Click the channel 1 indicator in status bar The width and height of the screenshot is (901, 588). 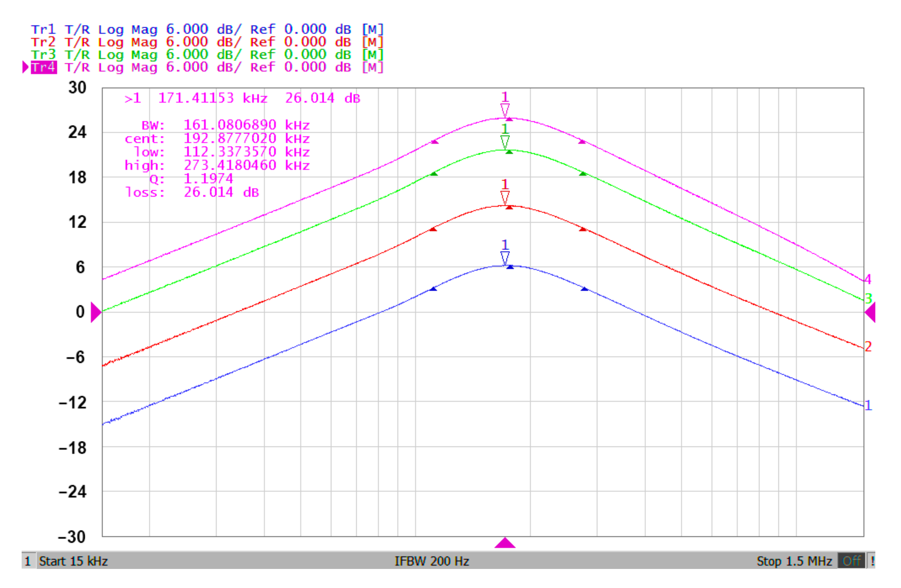[x=28, y=561]
